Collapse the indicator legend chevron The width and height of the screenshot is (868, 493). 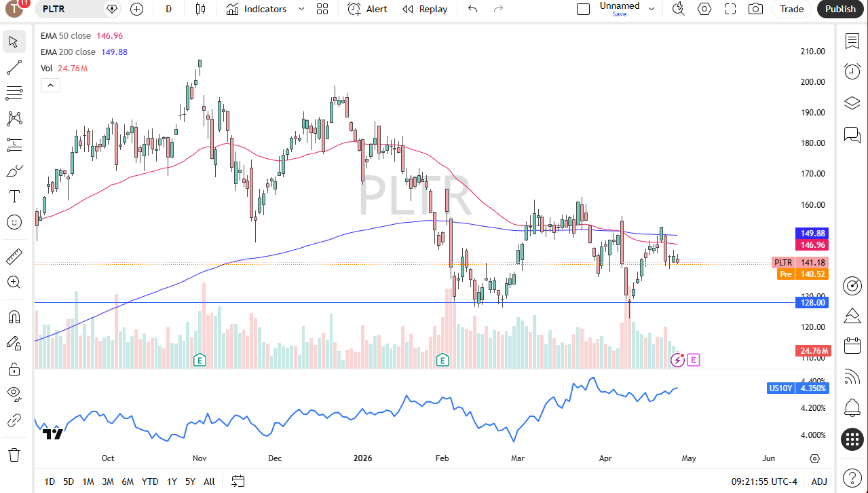(x=51, y=85)
